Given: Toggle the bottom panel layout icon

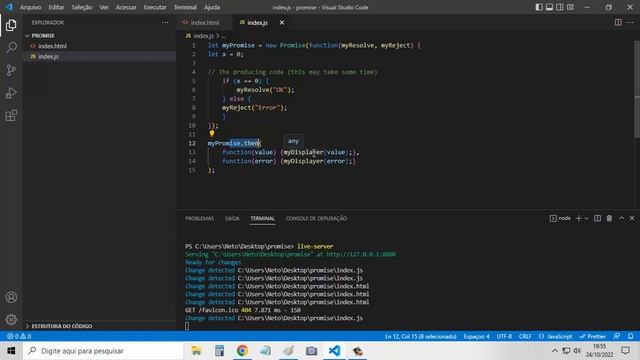Looking at the screenshot, I should click(549, 7).
